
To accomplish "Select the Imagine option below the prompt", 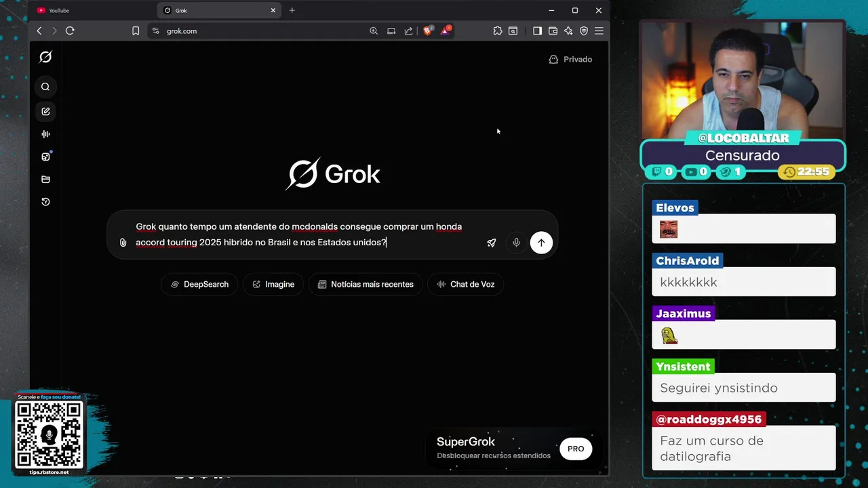I will (x=273, y=285).
